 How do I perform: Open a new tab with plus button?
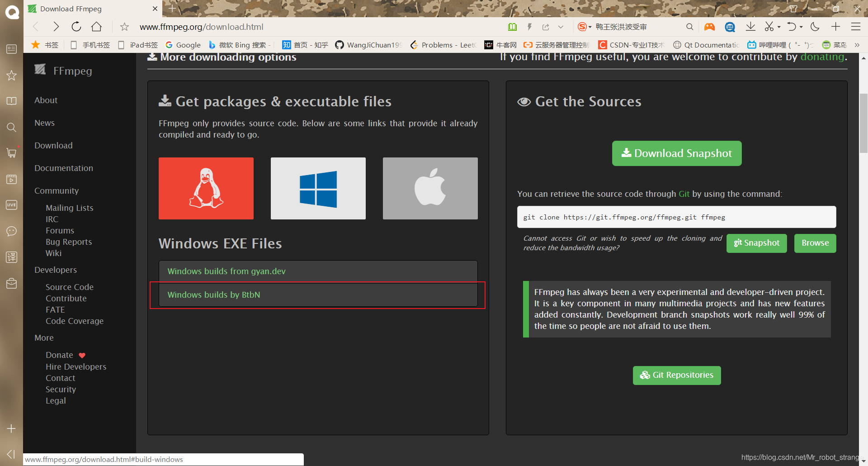tap(172, 8)
